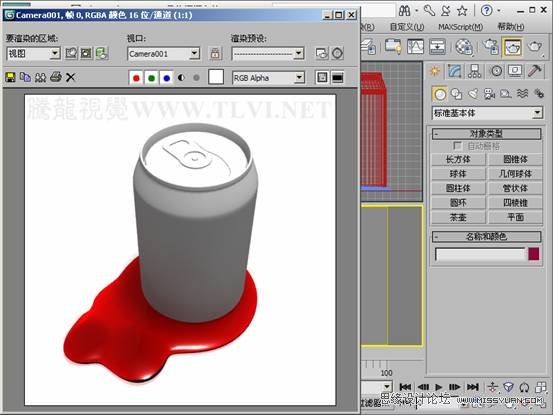Click the white color swatch in render window
The width and height of the screenshot is (553, 415).
pos(216,77)
